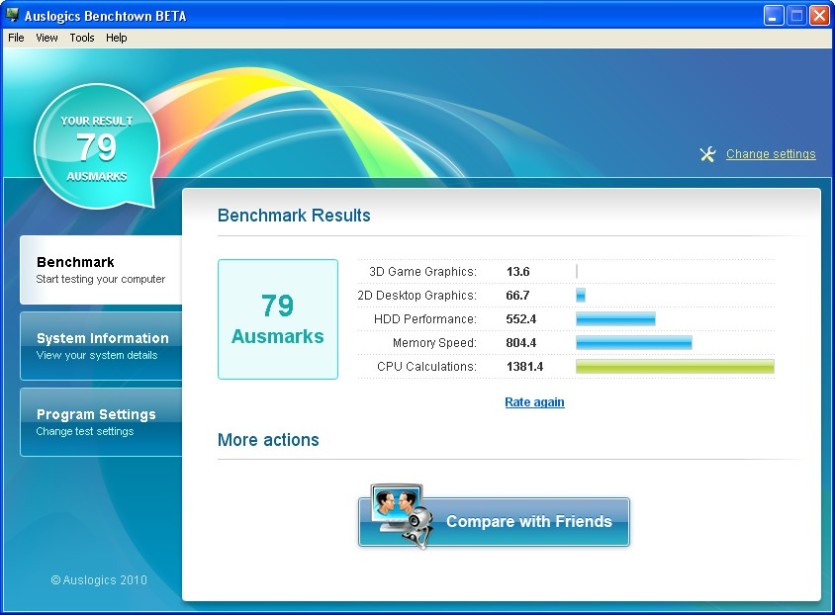
Task: Minimize the Benchtown window
Action: tap(773, 15)
